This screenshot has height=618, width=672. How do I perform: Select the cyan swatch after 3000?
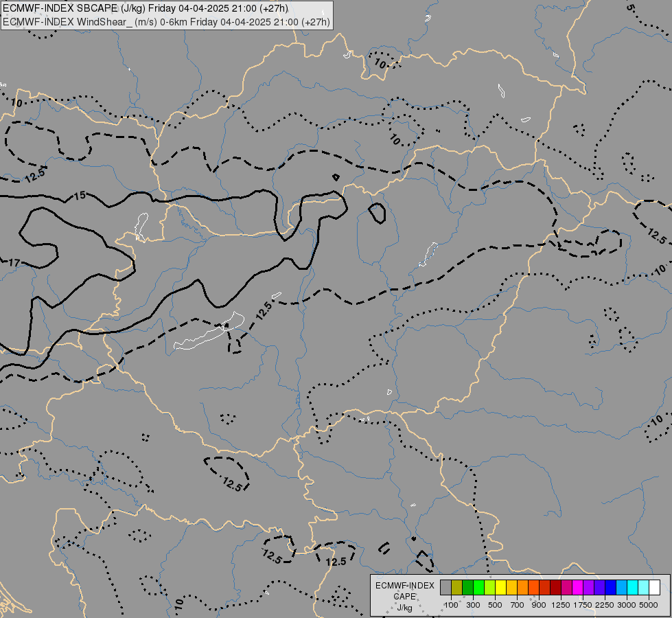(633, 588)
